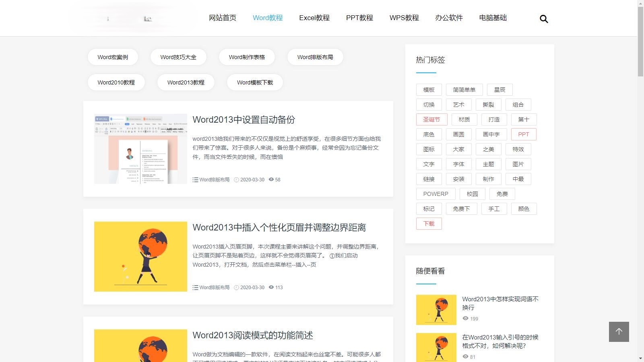Open 电脑基础 nav item

click(493, 18)
